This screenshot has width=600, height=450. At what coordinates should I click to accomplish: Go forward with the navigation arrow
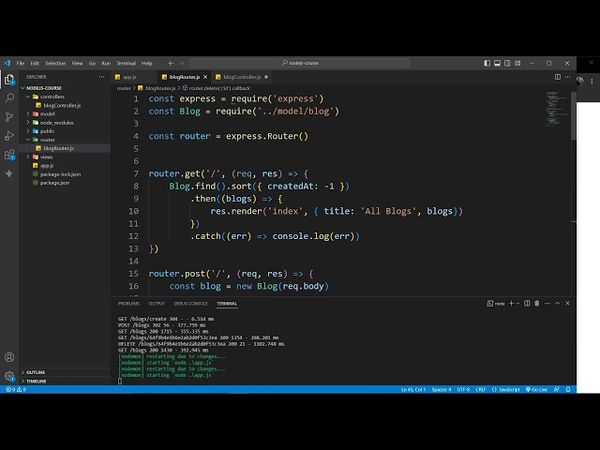point(182,63)
